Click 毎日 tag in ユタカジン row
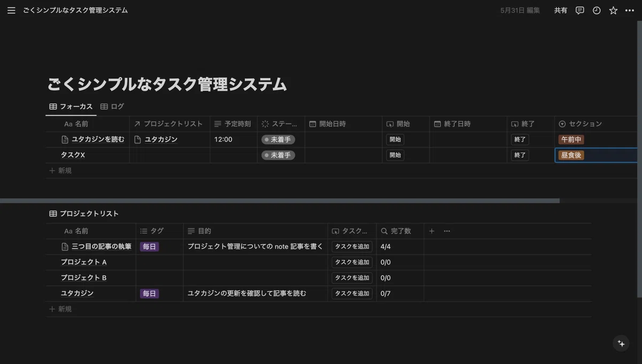 [149, 293]
